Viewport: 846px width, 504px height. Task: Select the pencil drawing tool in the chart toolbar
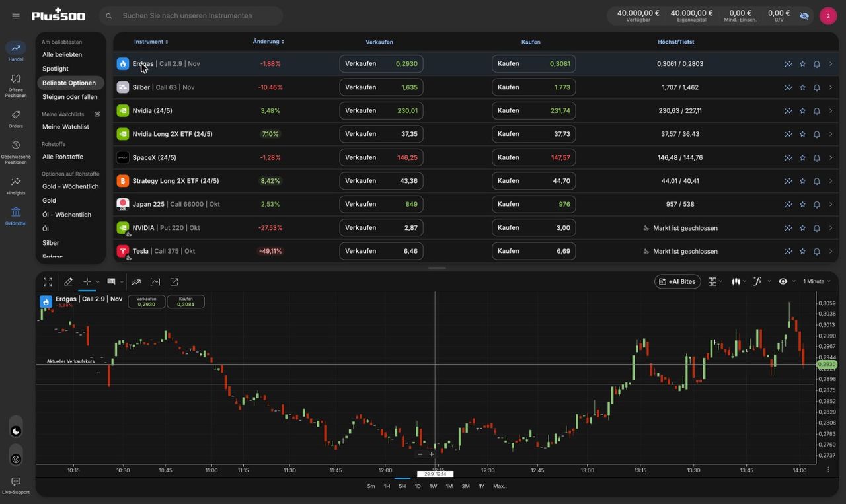[x=68, y=282]
